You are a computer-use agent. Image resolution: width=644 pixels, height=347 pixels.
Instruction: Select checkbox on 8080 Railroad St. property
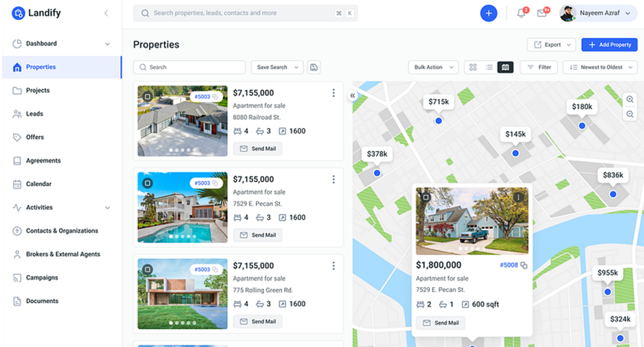point(147,97)
